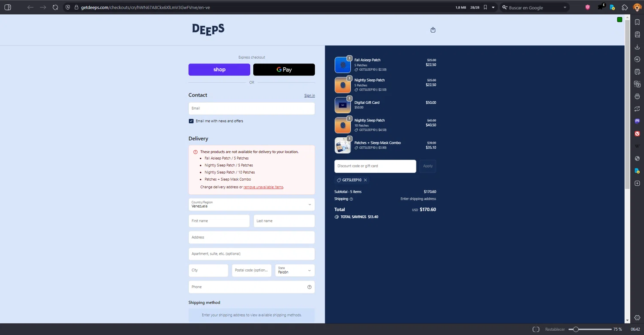The image size is (644, 335).
Task: Open the dog avatar profile menu
Action: 637,7
